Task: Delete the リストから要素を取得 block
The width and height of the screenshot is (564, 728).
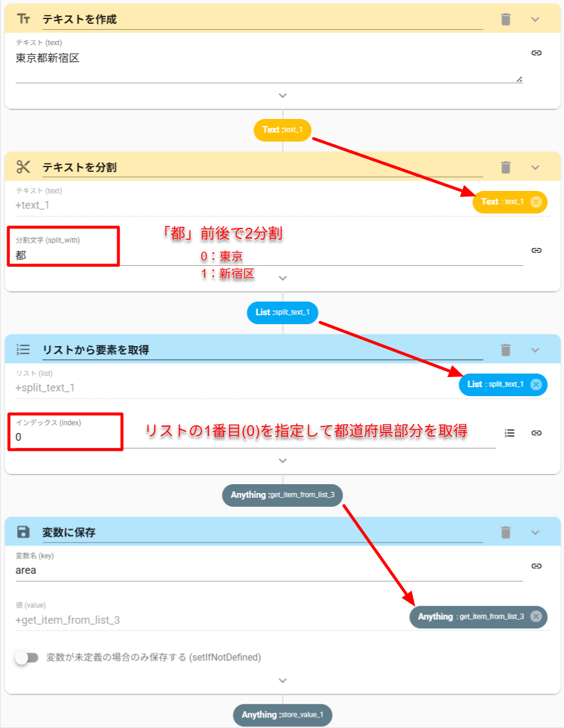Action: point(506,350)
